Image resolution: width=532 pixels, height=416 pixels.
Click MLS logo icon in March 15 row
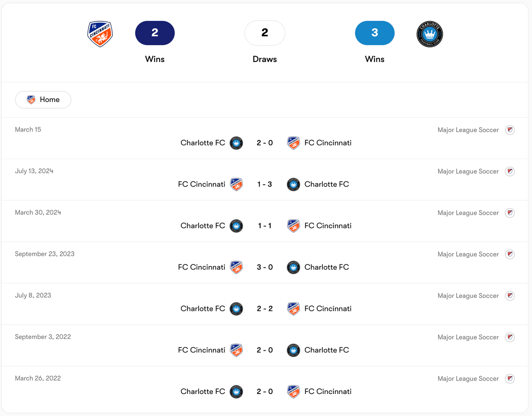[510, 130]
